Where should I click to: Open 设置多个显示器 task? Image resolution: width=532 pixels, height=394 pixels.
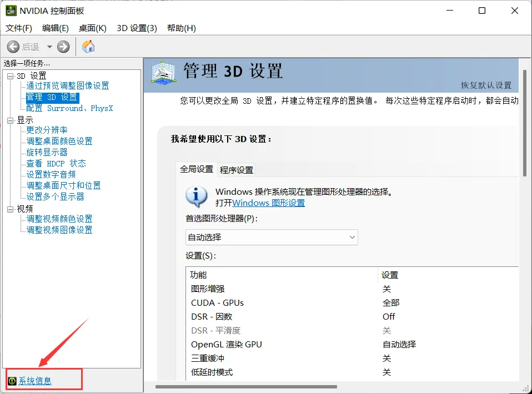tap(55, 196)
